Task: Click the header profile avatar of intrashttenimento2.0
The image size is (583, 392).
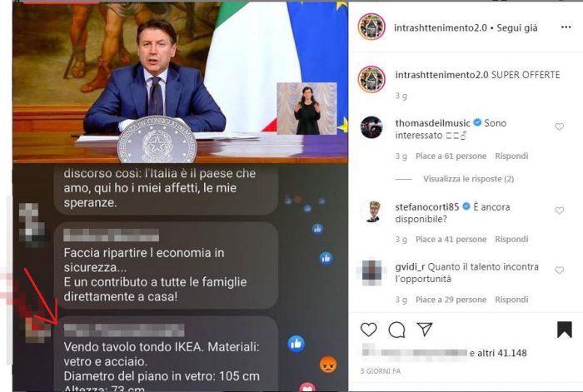Action: pos(371,27)
